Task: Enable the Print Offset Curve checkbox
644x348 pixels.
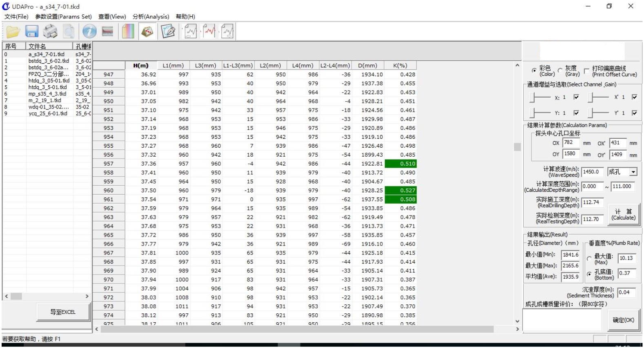Action: (x=586, y=71)
